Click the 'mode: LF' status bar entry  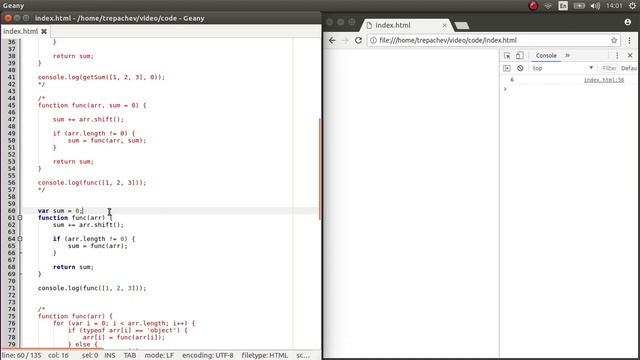(159, 356)
